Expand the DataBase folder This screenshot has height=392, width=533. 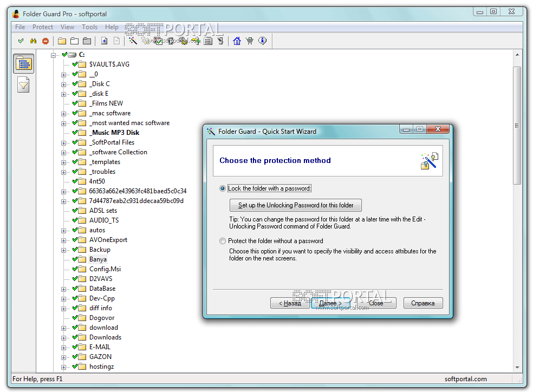click(63, 289)
